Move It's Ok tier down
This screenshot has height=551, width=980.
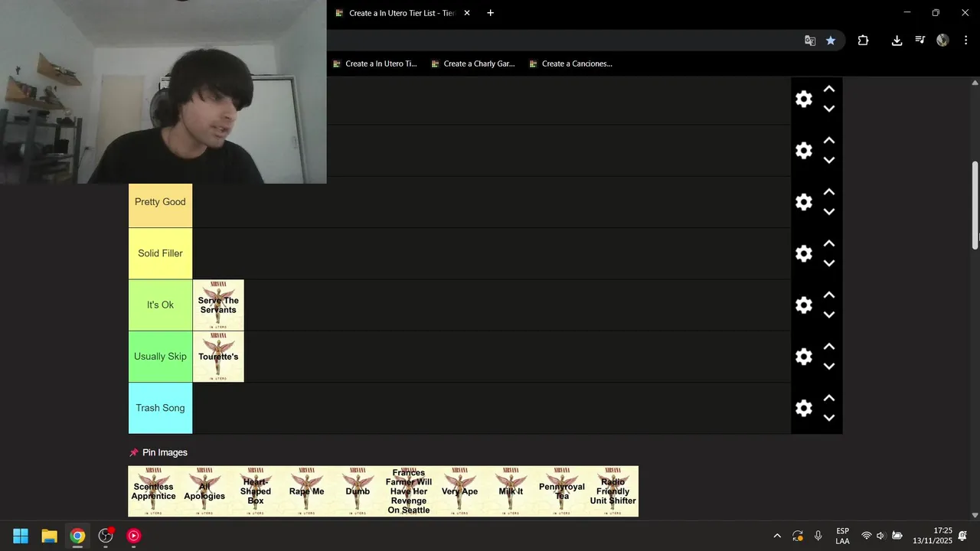pyautogui.click(x=828, y=315)
